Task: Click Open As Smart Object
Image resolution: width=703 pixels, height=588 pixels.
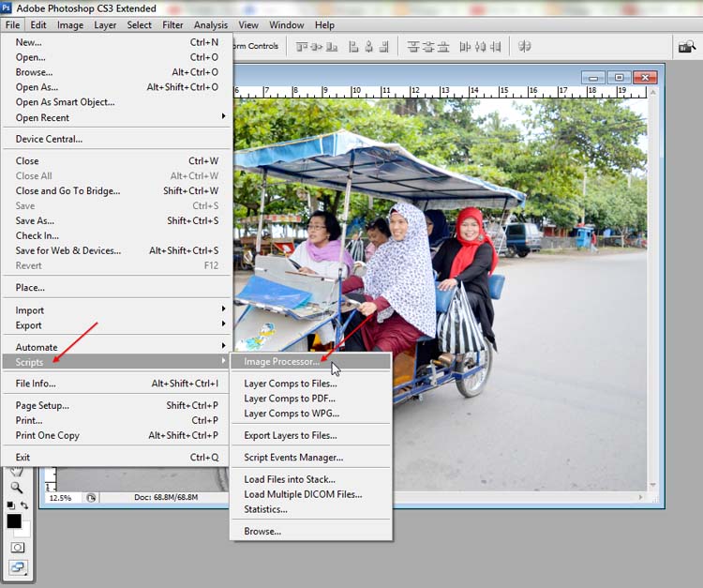Action: (116, 102)
